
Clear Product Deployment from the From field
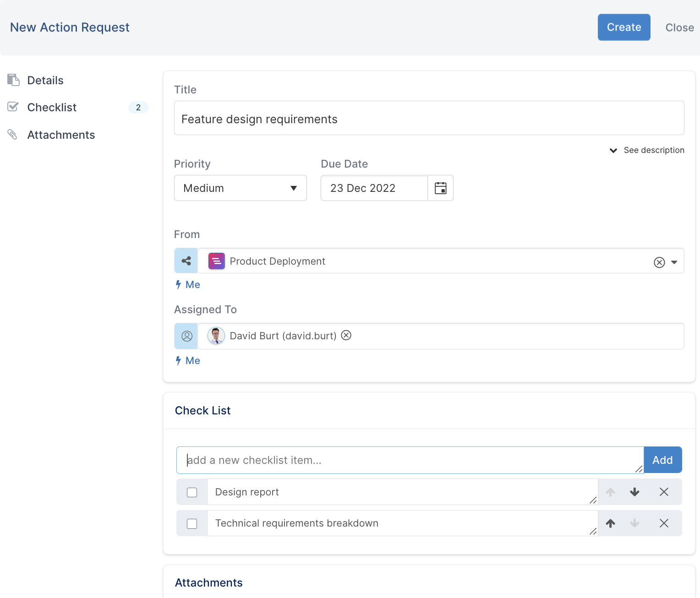pyautogui.click(x=659, y=262)
